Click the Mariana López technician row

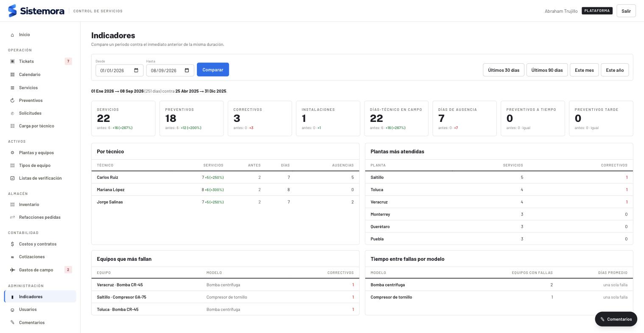(225, 190)
